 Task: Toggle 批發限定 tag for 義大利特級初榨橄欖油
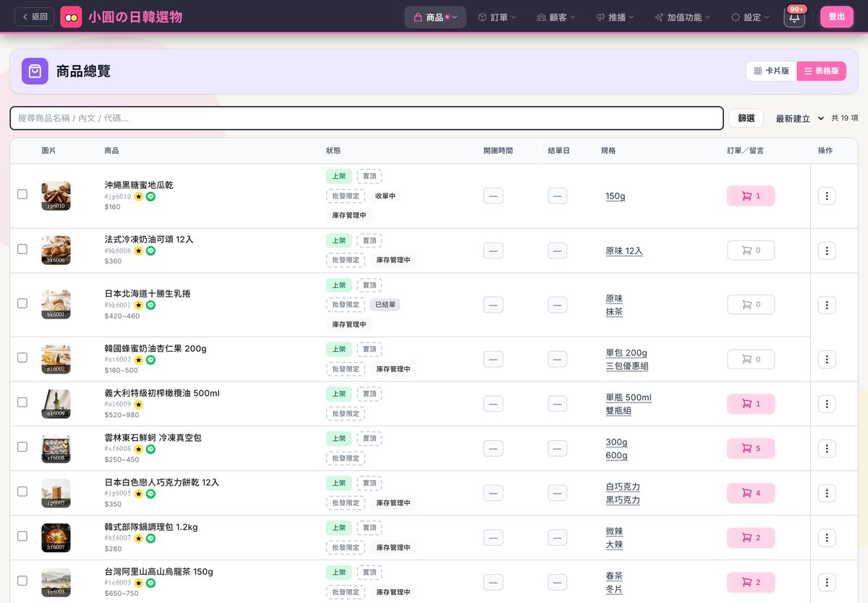coord(346,413)
